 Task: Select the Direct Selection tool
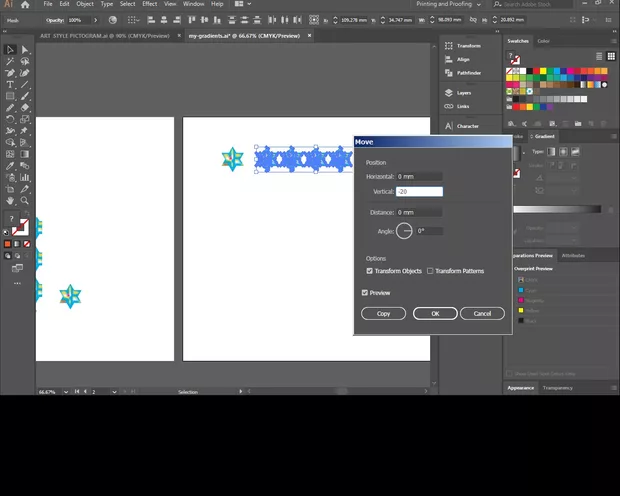(24, 49)
